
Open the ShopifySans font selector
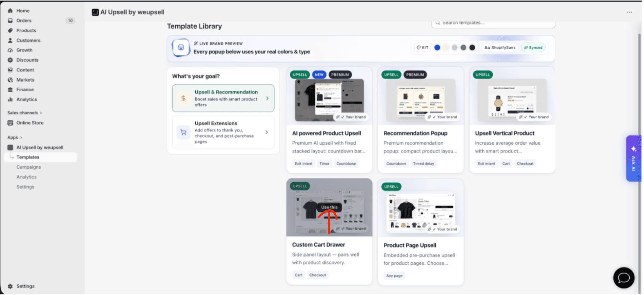pyautogui.click(x=501, y=48)
